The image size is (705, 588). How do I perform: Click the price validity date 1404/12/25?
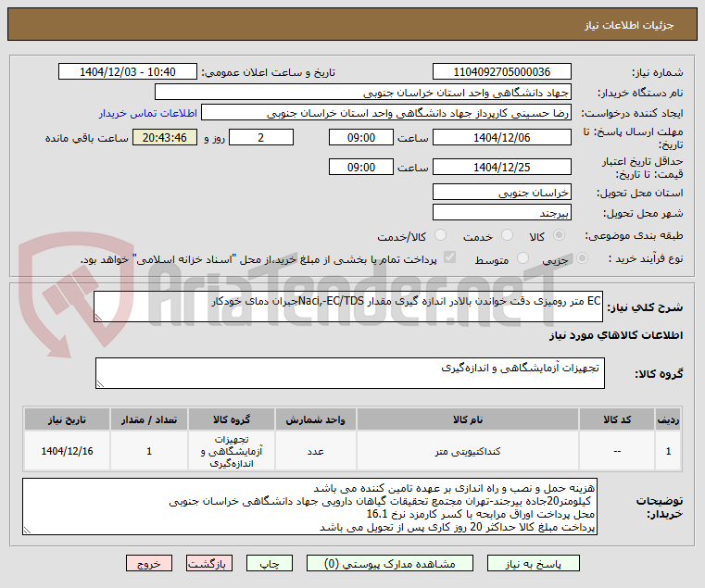[502, 168]
